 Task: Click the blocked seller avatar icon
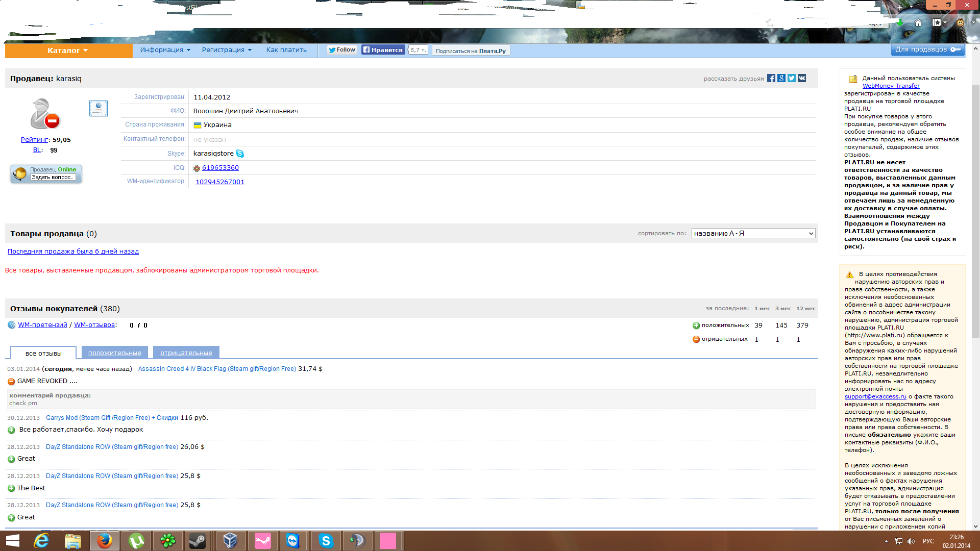(44, 114)
